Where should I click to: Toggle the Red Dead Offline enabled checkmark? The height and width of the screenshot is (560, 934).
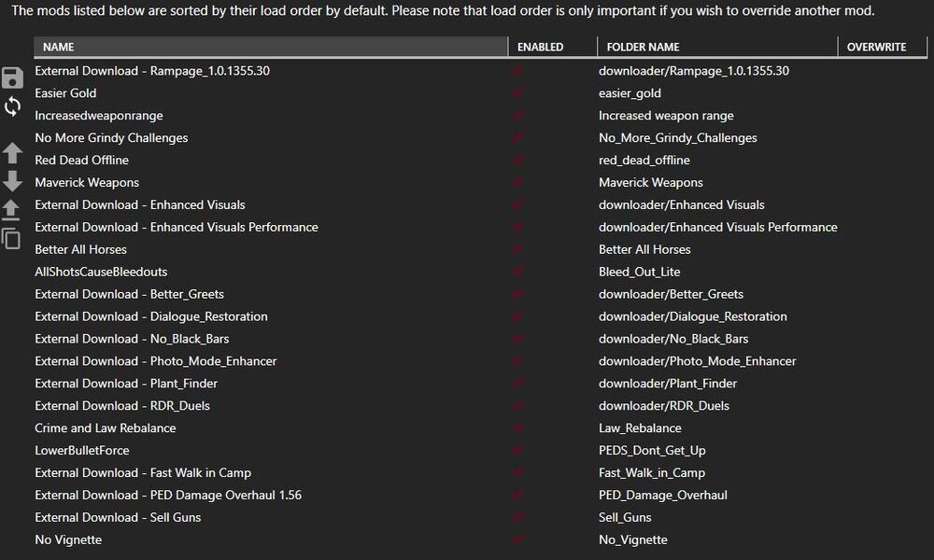[517, 161]
